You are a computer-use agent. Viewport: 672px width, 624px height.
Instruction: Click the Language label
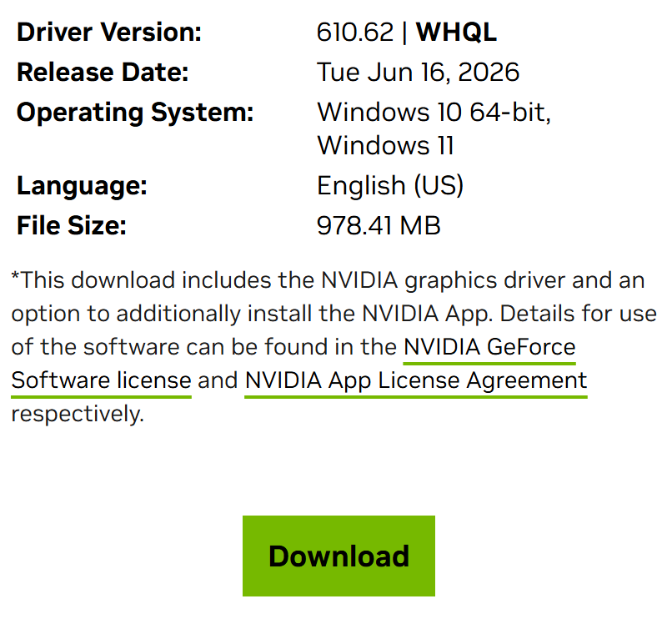[x=82, y=186]
